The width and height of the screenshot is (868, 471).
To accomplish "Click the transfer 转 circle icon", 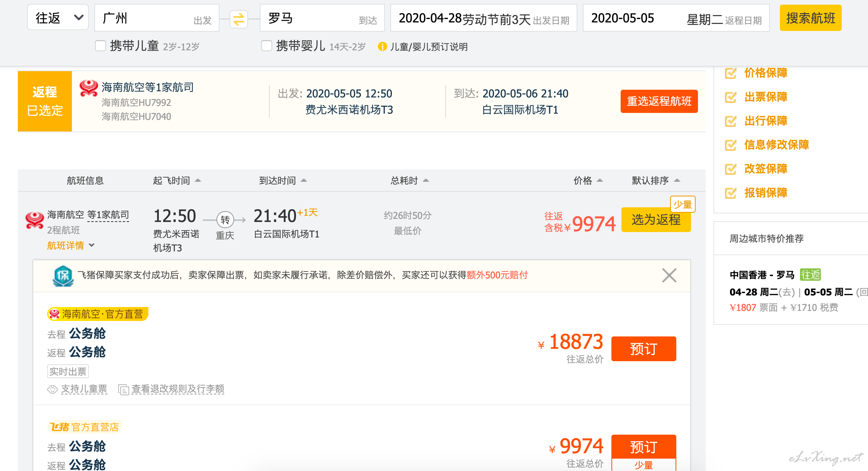I will [225, 220].
